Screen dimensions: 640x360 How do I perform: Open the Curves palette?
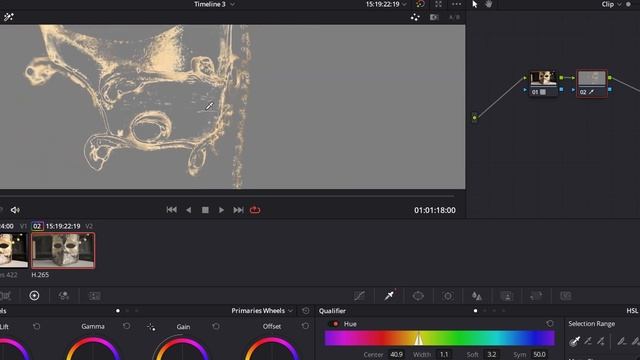click(x=359, y=296)
